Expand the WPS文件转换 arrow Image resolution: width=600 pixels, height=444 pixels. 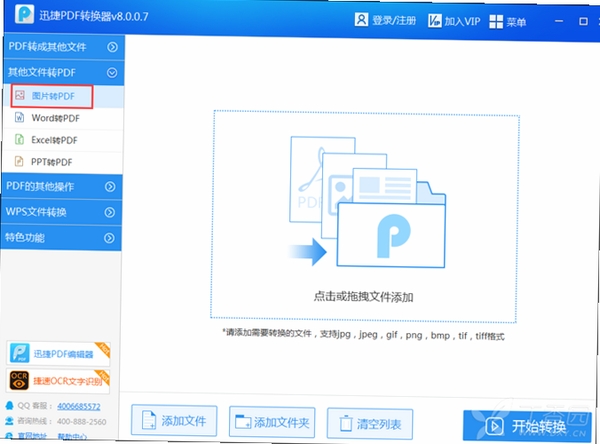pos(110,212)
